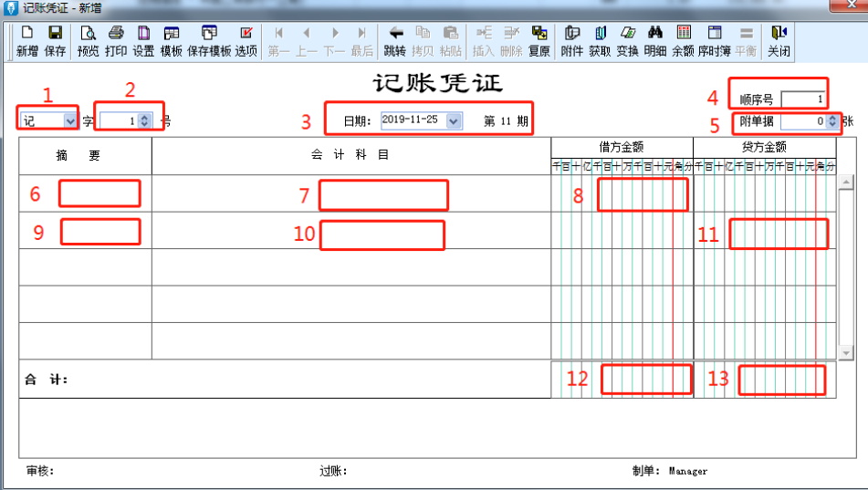
Task: Close voucher window via 关闭 toolbar button
Action: (779, 41)
